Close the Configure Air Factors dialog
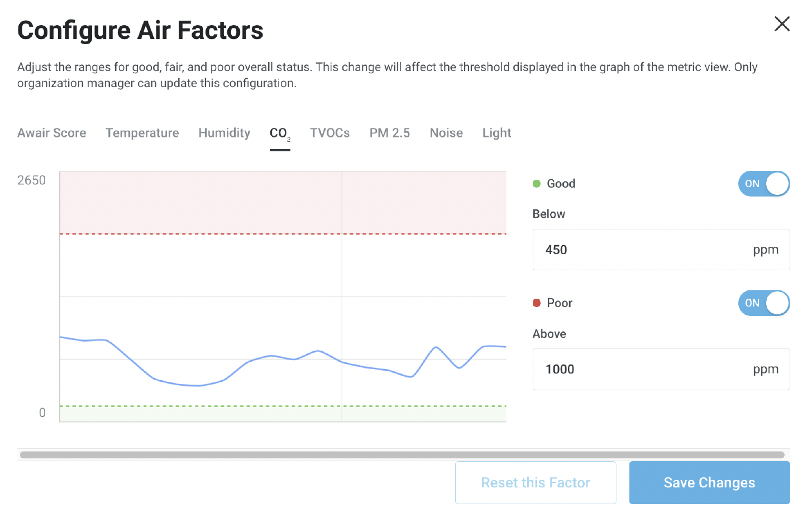The width and height of the screenshot is (812, 517). [x=782, y=24]
